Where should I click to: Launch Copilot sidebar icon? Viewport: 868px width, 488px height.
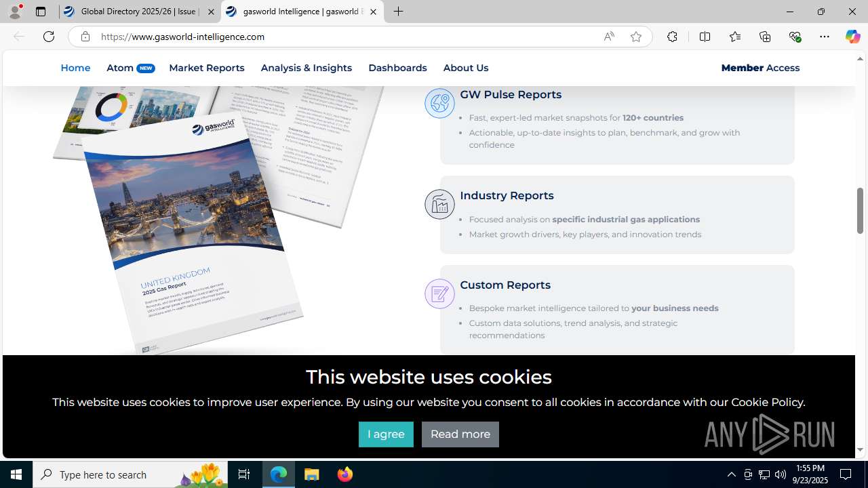pyautogui.click(x=852, y=37)
